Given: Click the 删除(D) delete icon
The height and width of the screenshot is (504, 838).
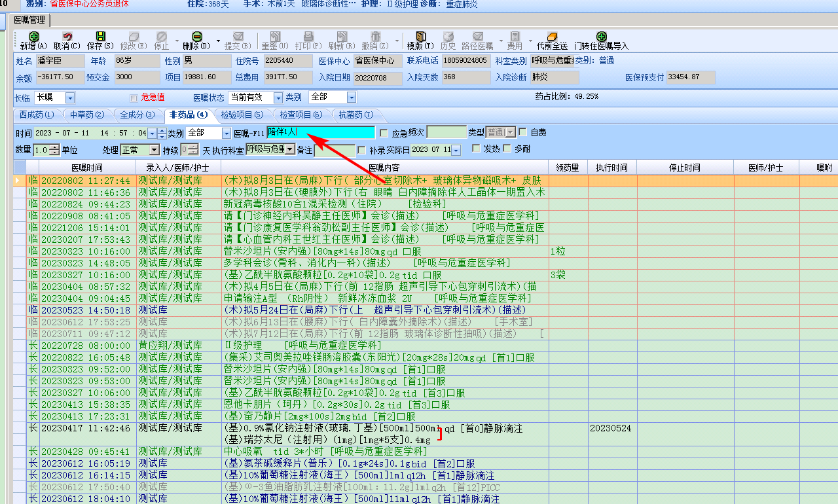Looking at the screenshot, I should point(196,37).
